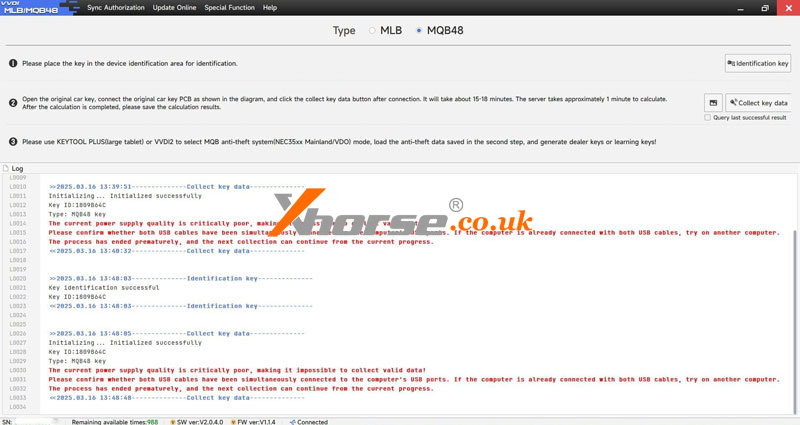Click the diagram image icon button
The height and width of the screenshot is (425, 800).
pyautogui.click(x=713, y=103)
